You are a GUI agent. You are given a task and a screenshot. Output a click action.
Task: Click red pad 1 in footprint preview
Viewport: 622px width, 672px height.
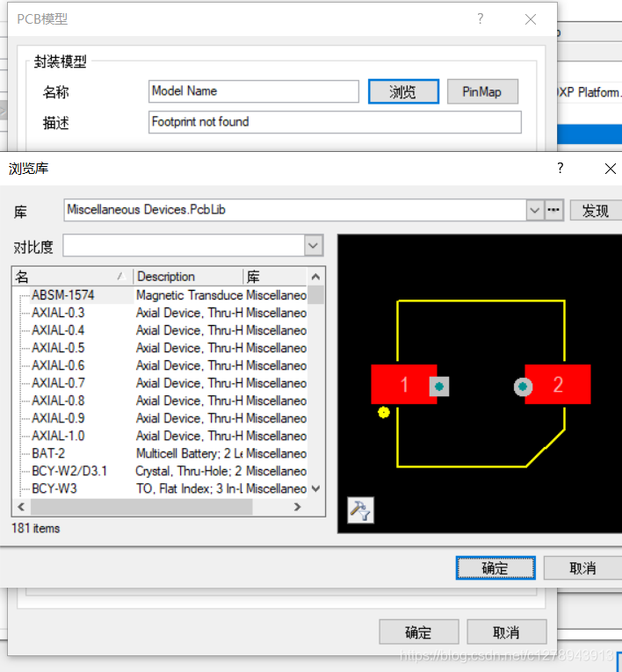[403, 385]
